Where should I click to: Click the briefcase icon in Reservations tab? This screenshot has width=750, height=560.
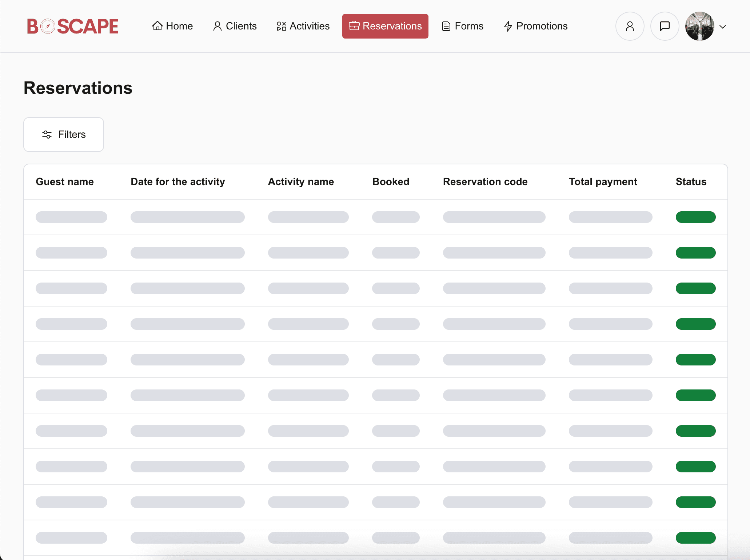click(354, 26)
